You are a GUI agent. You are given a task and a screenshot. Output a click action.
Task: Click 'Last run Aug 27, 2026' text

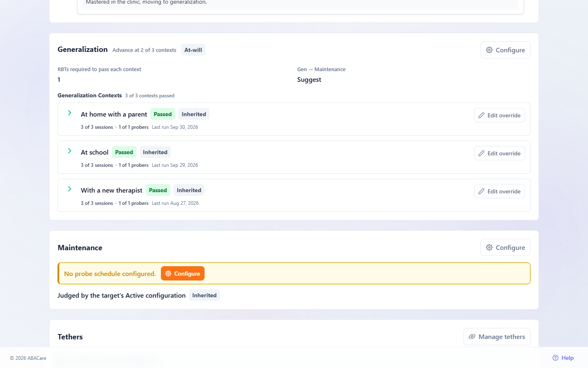point(175,203)
